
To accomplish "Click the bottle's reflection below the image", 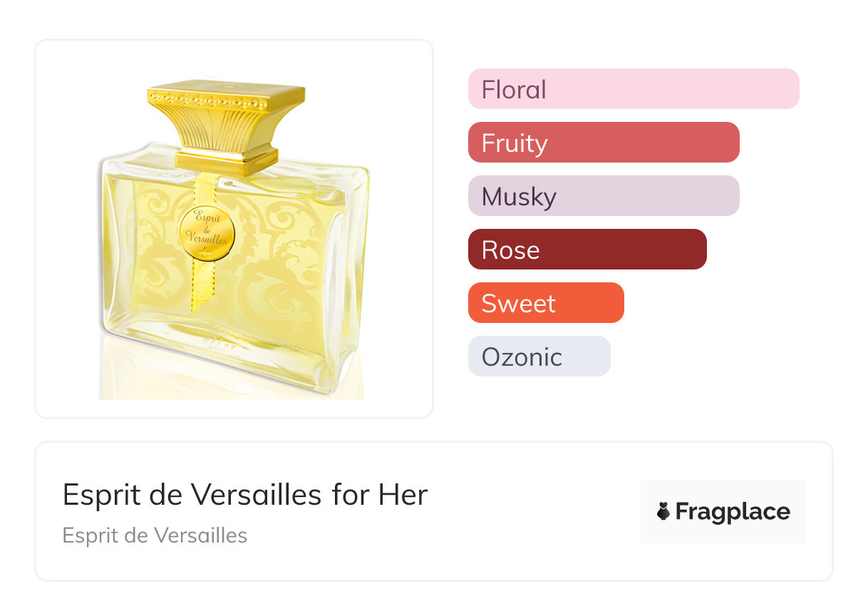I will click(228, 381).
